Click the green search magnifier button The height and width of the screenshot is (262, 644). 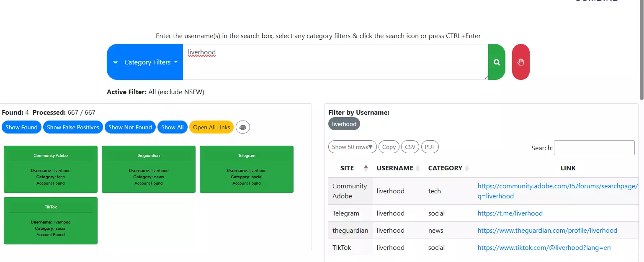[x=497, y=62]
